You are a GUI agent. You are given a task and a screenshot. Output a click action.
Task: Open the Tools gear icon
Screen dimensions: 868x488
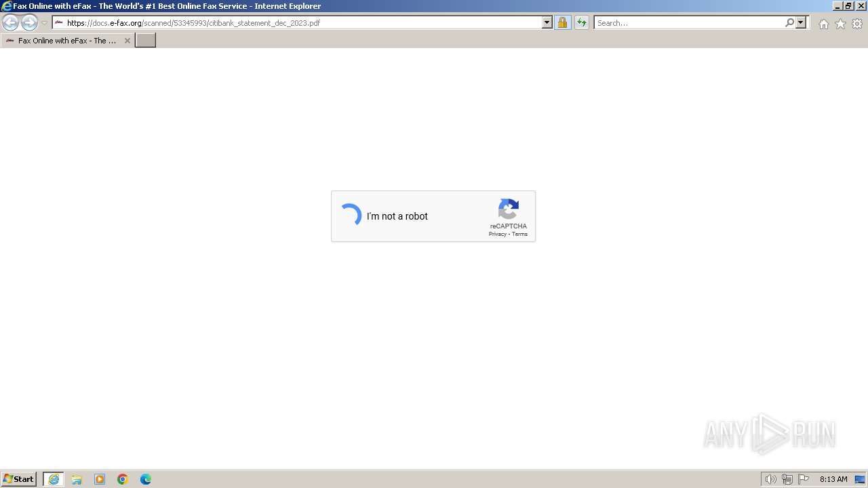[x=857, y=24]
